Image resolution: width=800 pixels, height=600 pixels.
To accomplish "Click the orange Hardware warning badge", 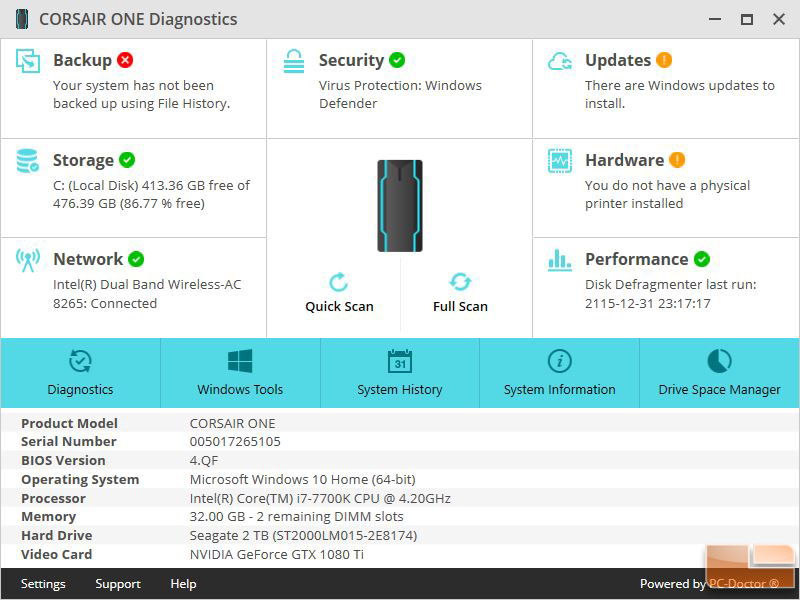I will (x=677, y=160).
